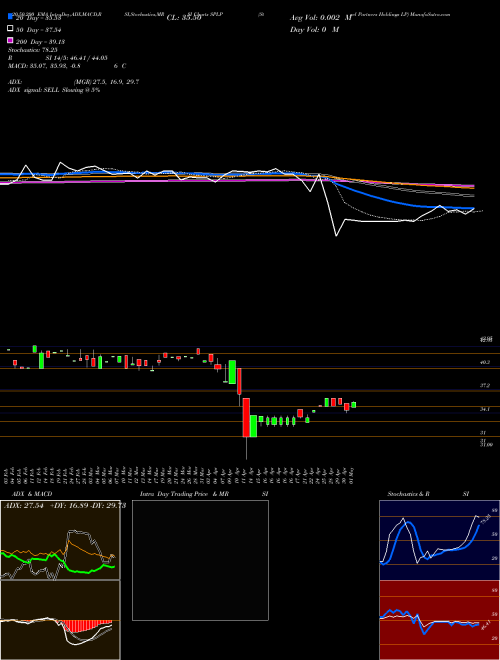Click the 'Day Vol: 0 M' text
Image resolution: width=500 pixels, height=660 pixels.
coord(314,29)
